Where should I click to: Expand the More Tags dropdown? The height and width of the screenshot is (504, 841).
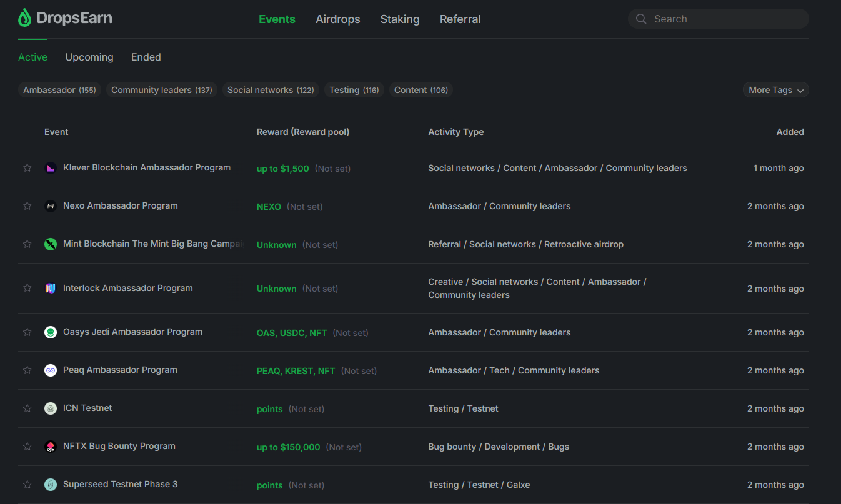click(x=776, y=90)
